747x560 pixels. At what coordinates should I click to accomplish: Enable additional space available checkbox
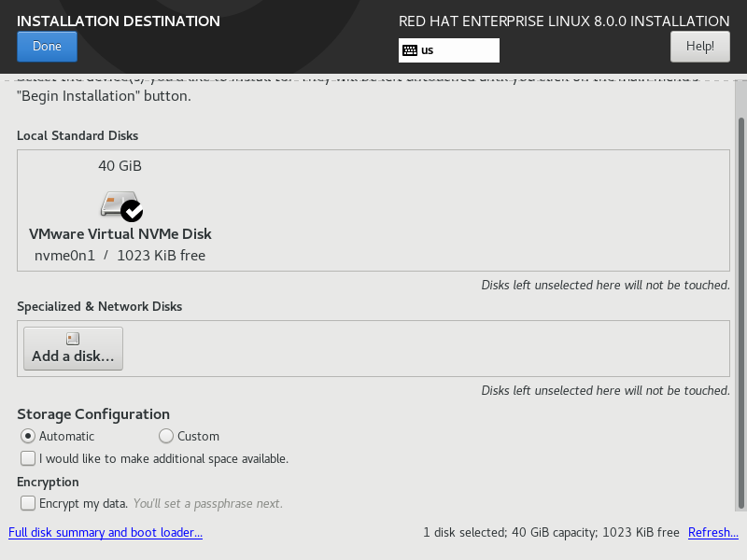click(28, 458)
